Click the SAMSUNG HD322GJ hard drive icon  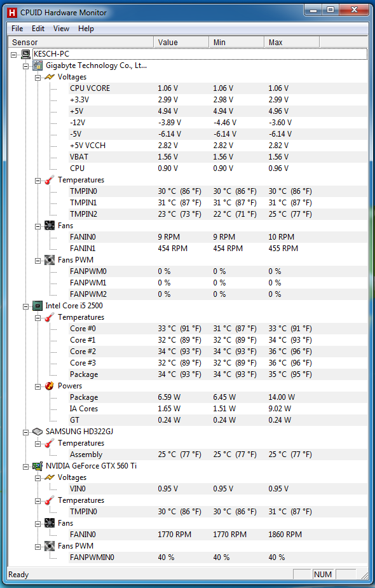37,432
